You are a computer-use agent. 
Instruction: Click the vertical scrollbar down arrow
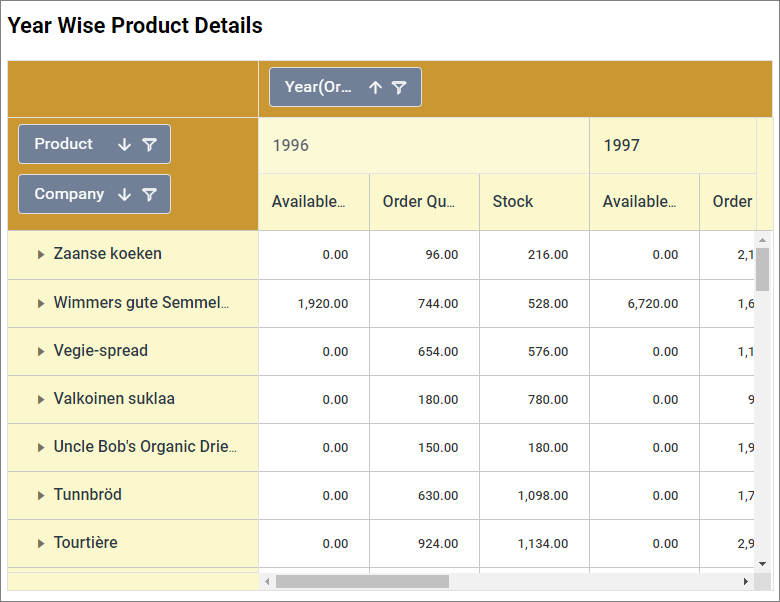click(762, 563)
